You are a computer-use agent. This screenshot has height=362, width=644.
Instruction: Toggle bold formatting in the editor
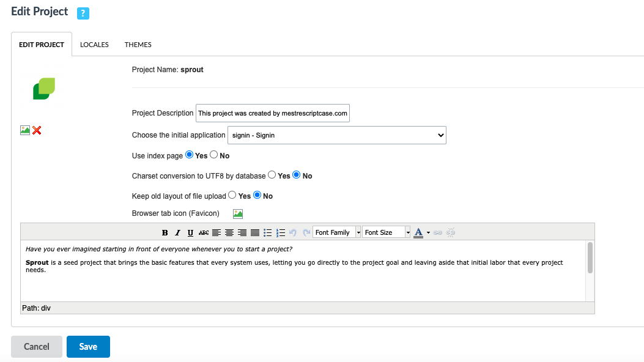point(165,233)
